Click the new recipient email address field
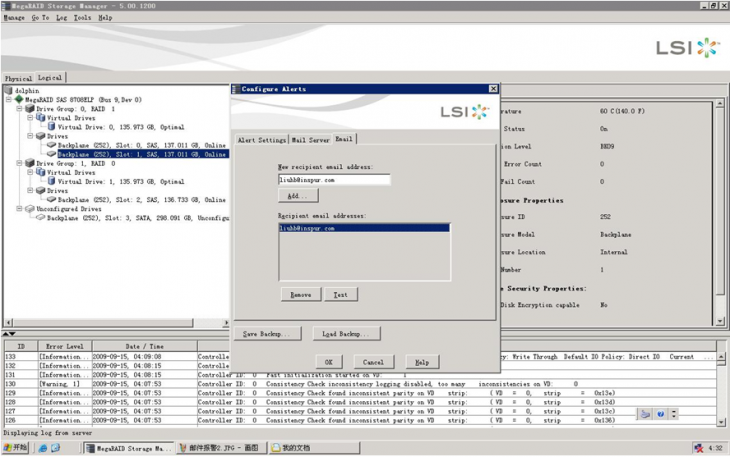This screenshot has height=457, width=730. [334, 180]
